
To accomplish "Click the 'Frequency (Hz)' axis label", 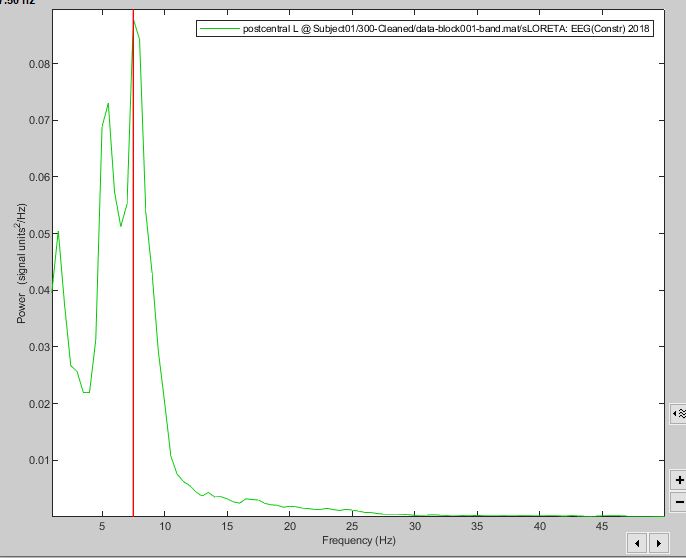I will coord(359,540).
